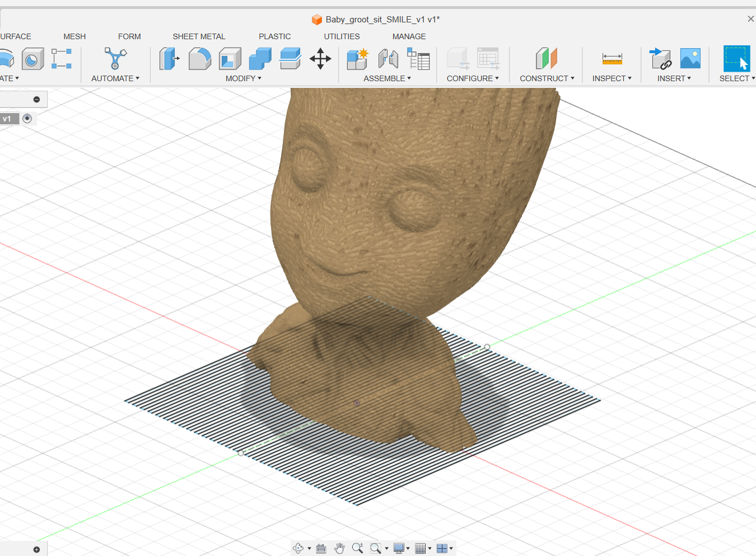This screenshot has height=556, width=756.
Task: Expand the Zoom Window options arrow
Action: tap(386, 549)
